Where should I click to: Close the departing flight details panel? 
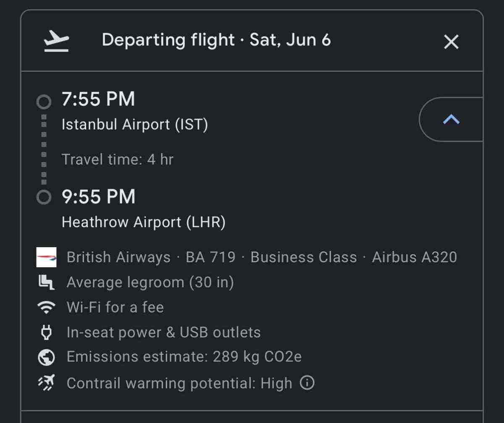coord(451,42)
